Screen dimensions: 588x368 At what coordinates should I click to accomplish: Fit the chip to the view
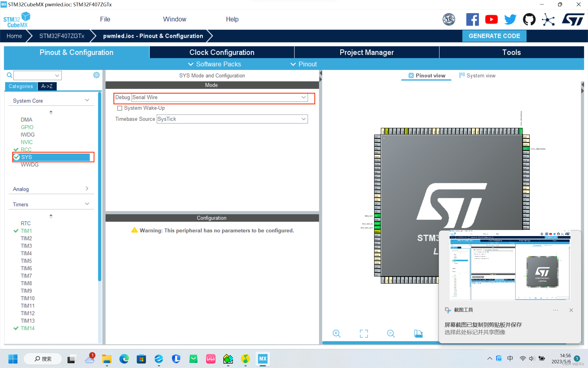(x=364, y=334)
